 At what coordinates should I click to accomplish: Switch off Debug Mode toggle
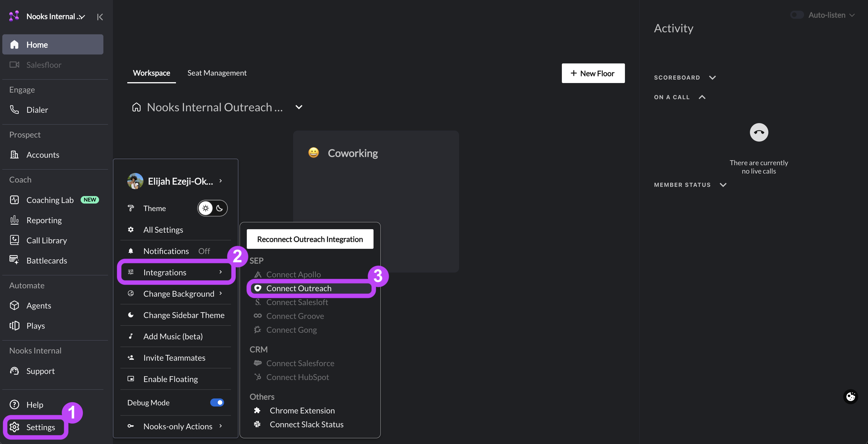click(x=217, y=402)
